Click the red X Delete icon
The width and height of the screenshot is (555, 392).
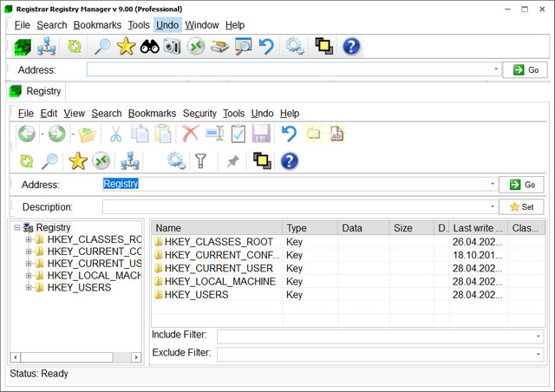[190, 134]
